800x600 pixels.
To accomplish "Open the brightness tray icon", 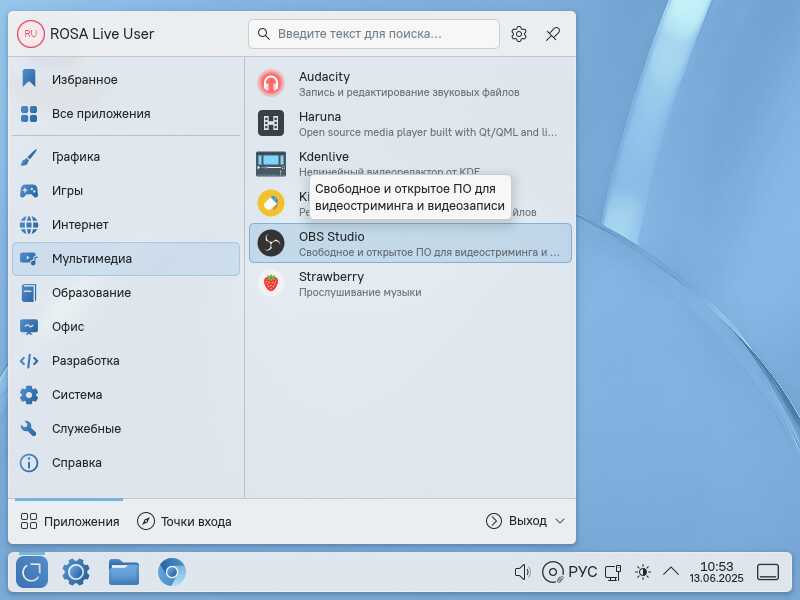I will click(643, 572).
